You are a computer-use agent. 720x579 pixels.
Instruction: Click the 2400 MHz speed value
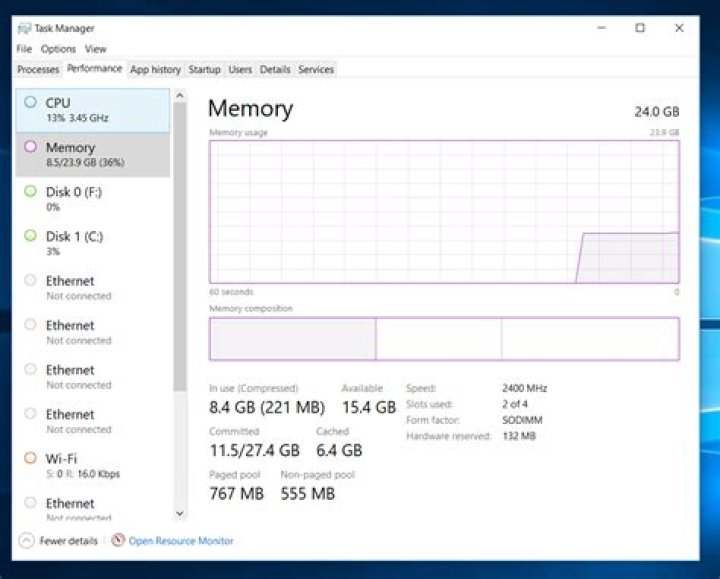tap(524, 388)
